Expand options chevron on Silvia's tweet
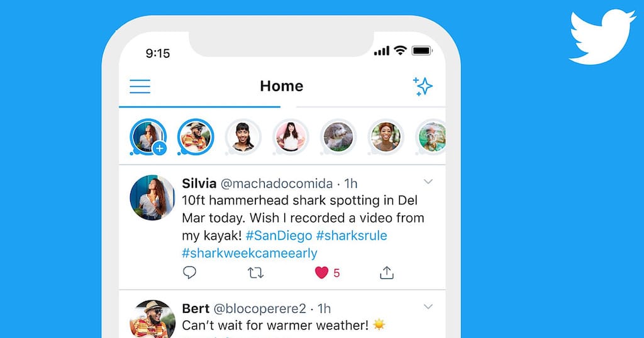 428,182
